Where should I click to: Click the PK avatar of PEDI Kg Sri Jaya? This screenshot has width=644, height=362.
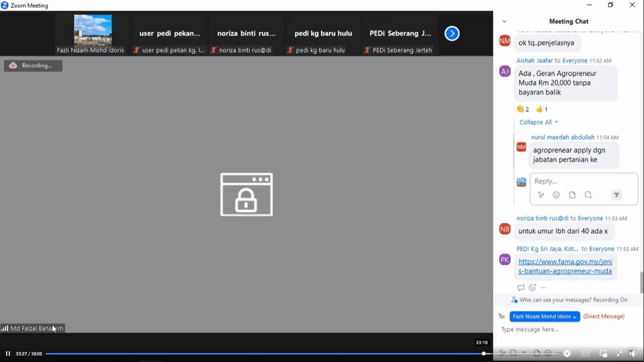[505, 260]
